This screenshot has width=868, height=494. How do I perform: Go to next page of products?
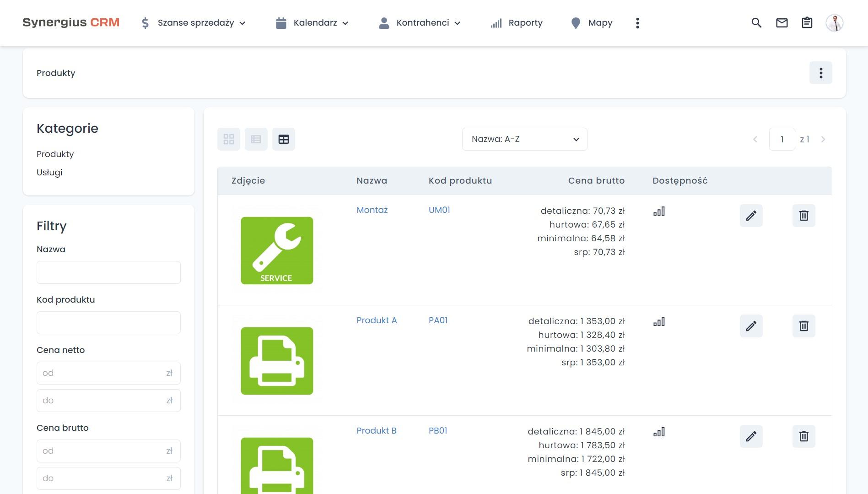coord(823,139)
